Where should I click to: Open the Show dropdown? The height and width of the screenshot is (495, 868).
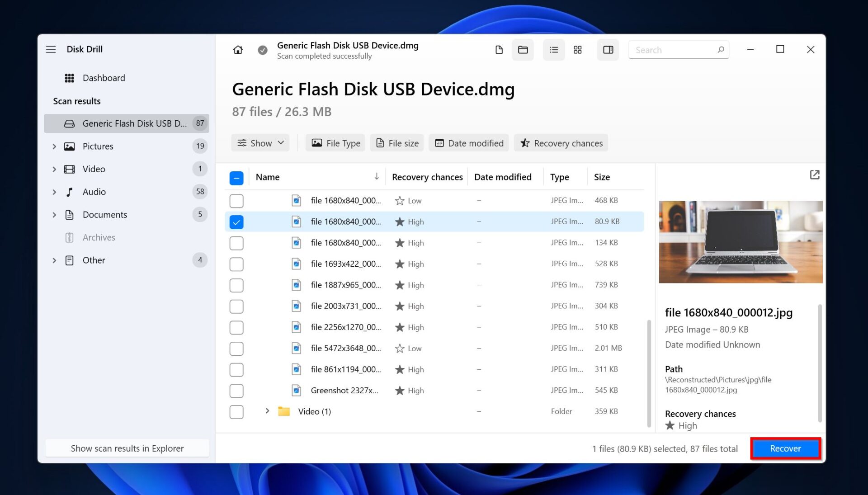260,143
